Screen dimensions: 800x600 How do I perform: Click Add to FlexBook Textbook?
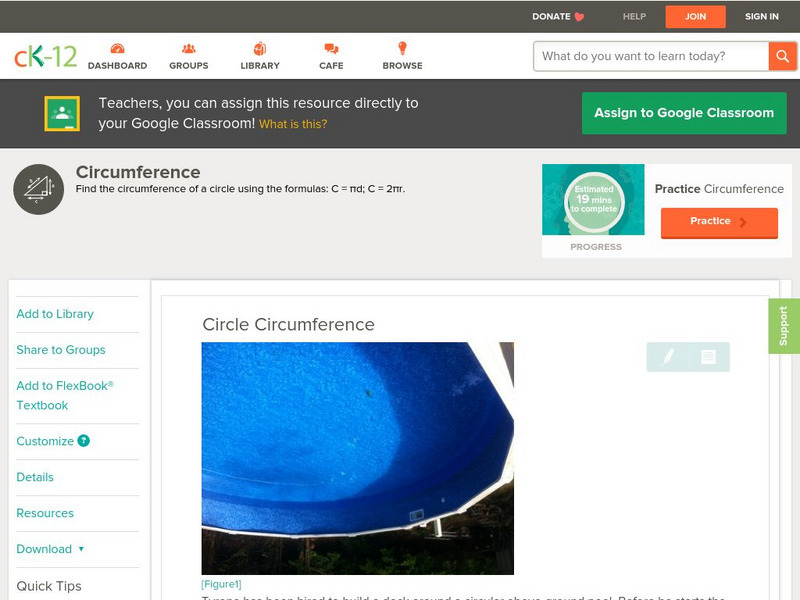[x=65, y=395]
